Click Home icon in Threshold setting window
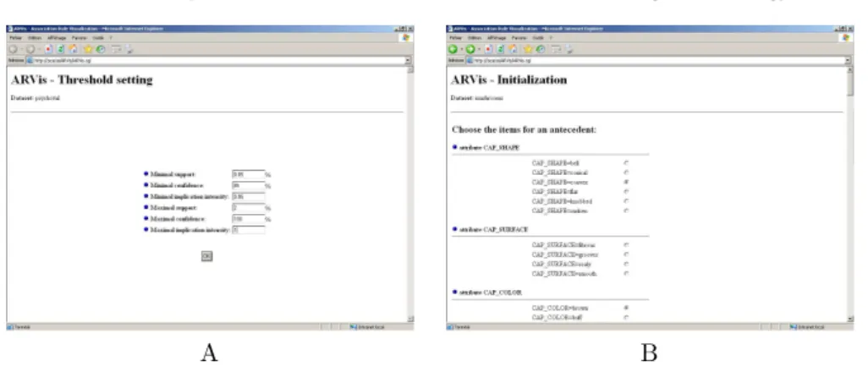 tap(73, 49)
